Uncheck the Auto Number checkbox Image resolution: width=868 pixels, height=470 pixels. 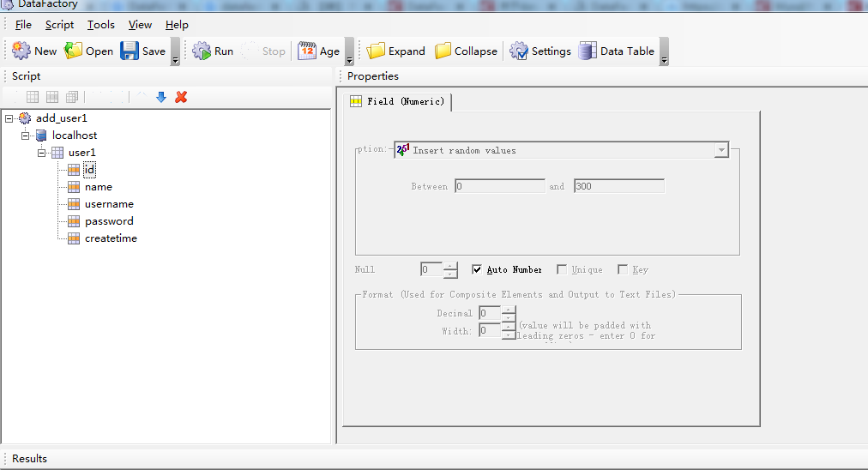click(477, 269)
